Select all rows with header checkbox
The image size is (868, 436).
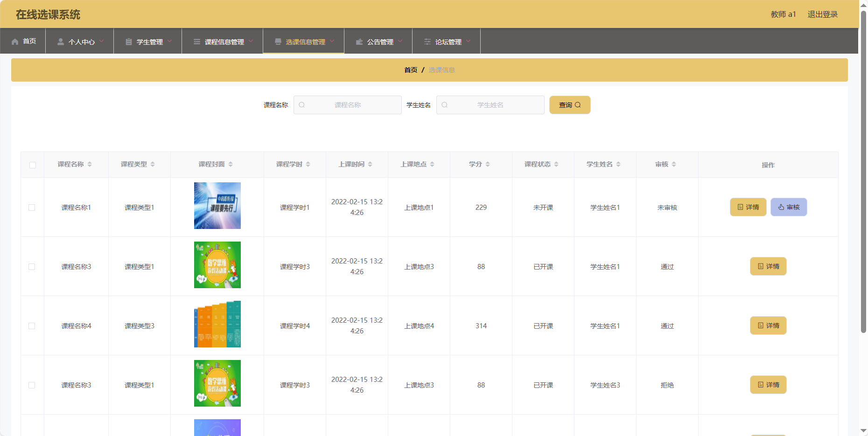33,165
